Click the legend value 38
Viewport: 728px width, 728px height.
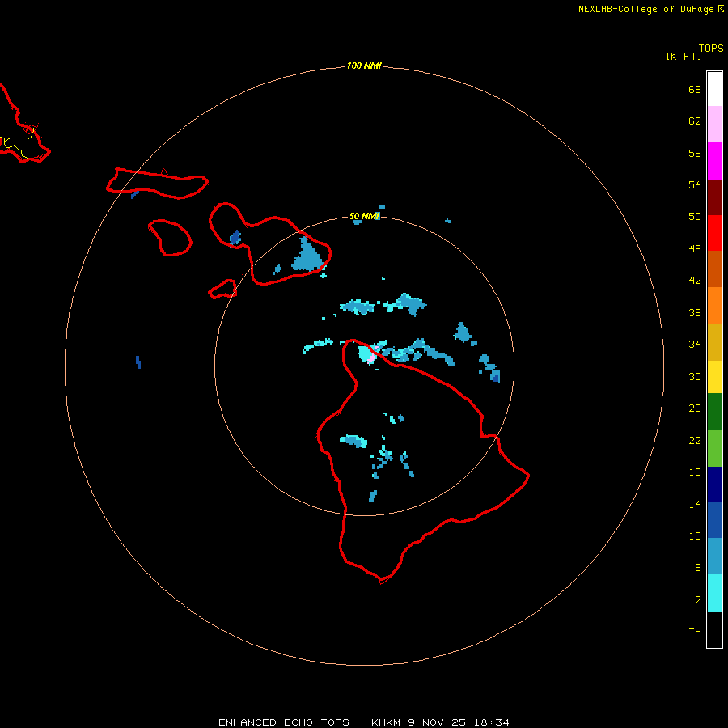click(x=695, y=313)
